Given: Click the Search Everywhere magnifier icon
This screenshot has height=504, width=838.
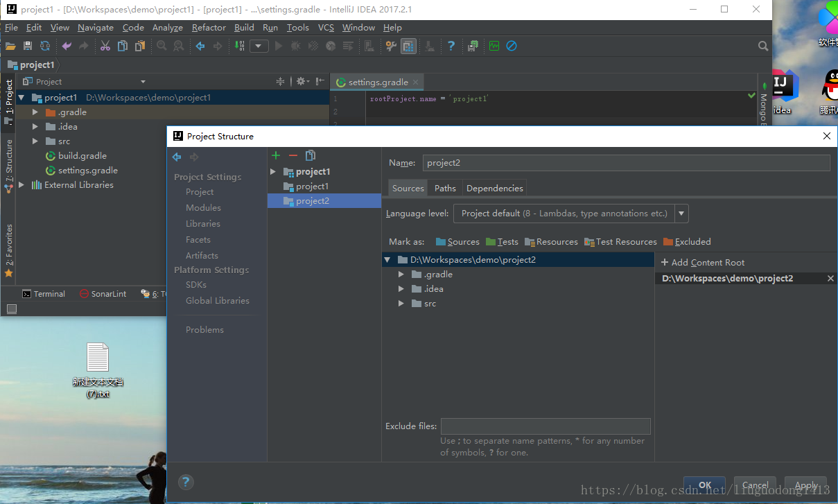Looking at the screenshot, I should 763,46.
